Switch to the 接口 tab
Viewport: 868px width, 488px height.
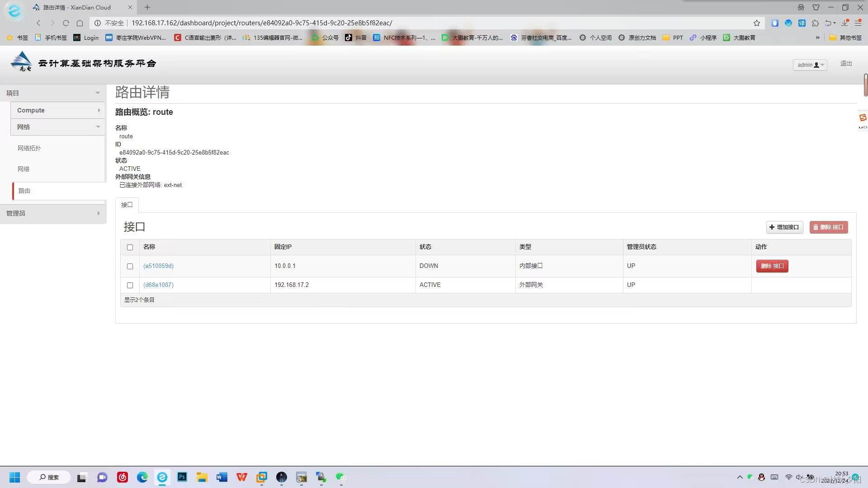[127, 205]
